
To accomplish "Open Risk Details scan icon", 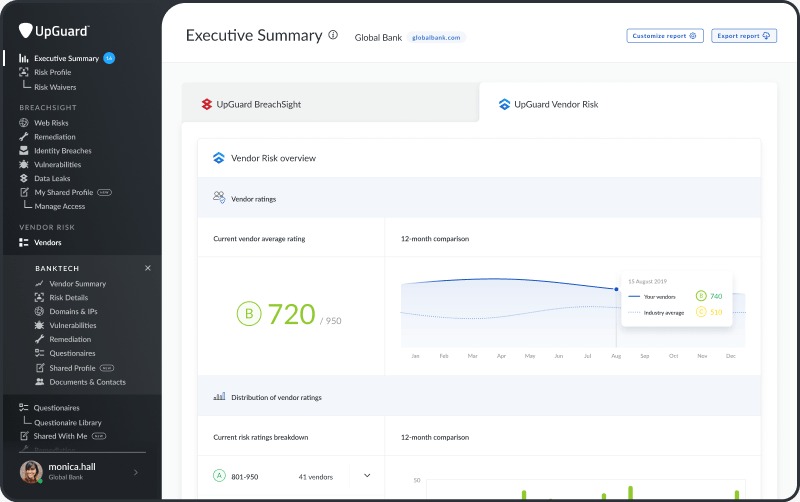I will pos(39,297).
